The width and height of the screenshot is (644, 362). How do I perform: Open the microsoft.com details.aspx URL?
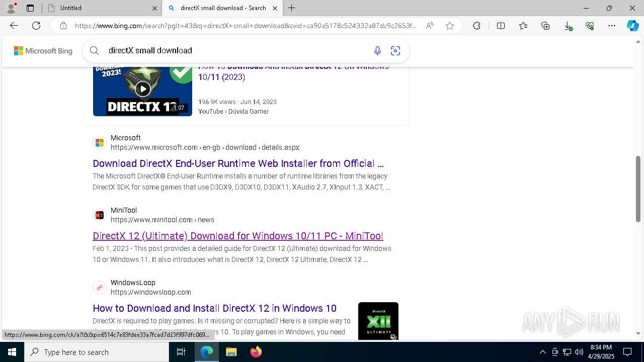point(205,147)
